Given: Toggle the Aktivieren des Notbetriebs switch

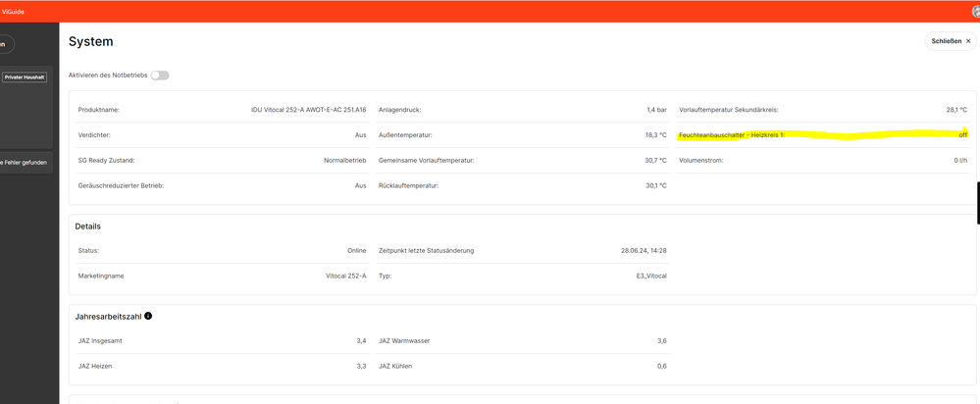Looking at the screenshot, I should (x=159, y=76).
